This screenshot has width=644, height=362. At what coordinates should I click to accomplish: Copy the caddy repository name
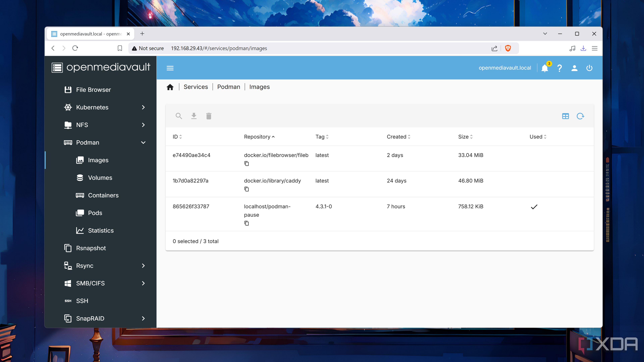coord(247,189)
